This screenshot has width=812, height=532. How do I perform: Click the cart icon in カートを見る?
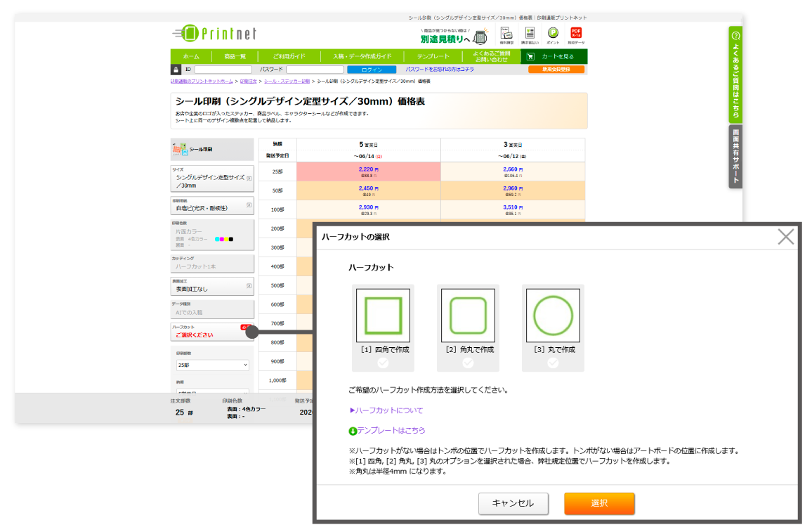[530, 56]
